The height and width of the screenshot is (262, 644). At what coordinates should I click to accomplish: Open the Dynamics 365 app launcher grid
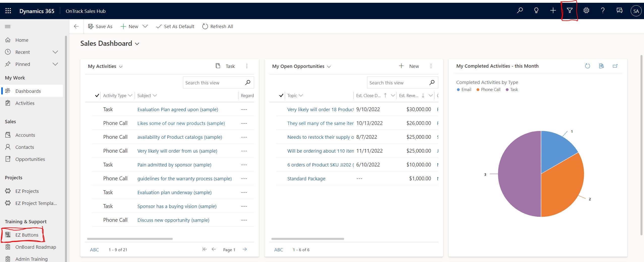pyautogui.click(x=8, y=11)
